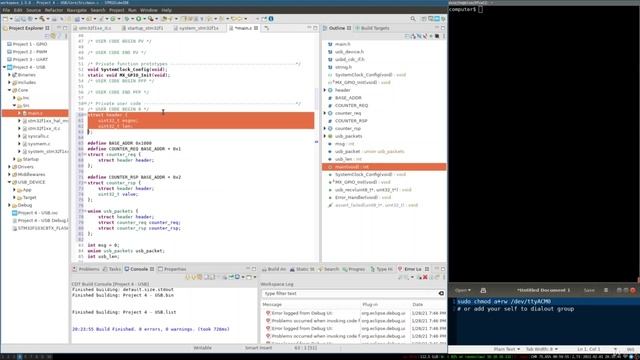Close the main.c editor tab
This screenshot has height=360, width=640.
click(256, 28)
